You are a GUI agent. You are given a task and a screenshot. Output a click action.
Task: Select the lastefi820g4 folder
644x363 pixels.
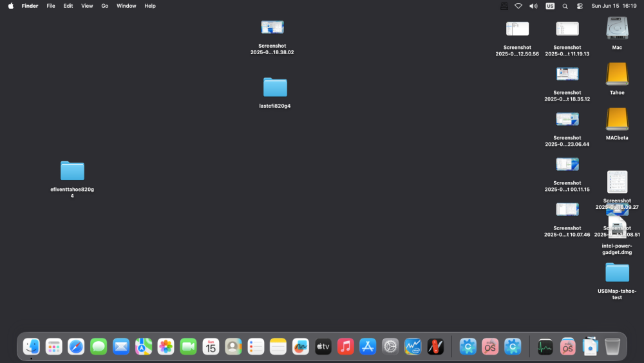[275, 87]
